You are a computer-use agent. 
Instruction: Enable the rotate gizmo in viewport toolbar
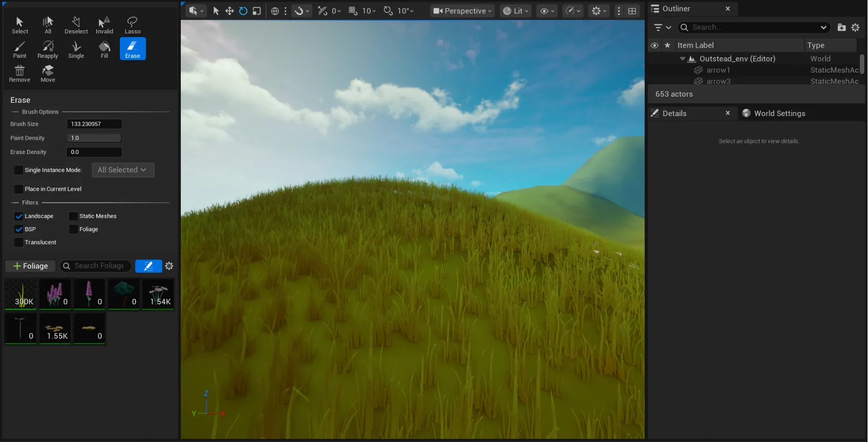tap(243, 11)
